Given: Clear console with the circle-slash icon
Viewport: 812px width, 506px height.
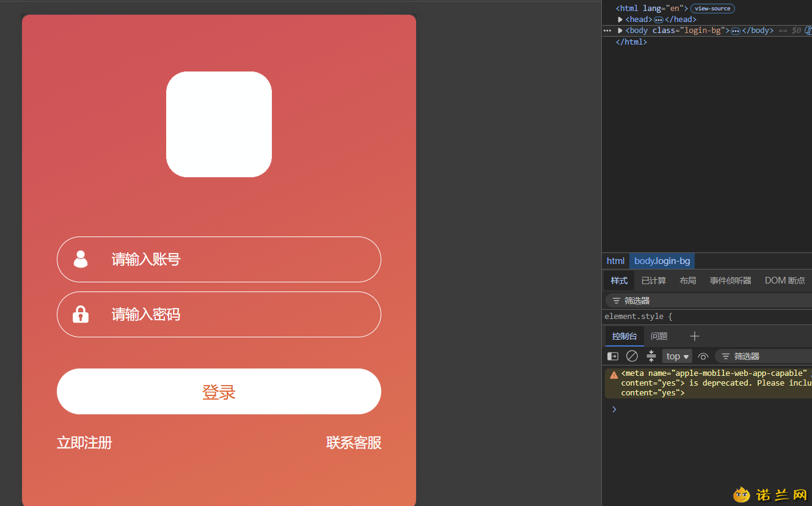Looking at the screenshot, I should pos(632,356).
